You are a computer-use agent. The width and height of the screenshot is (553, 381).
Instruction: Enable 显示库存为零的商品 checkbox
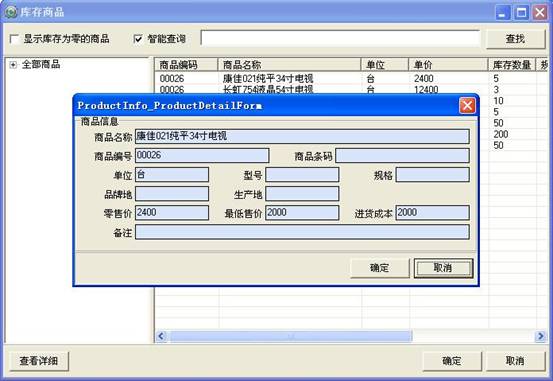tap(14, 39)
